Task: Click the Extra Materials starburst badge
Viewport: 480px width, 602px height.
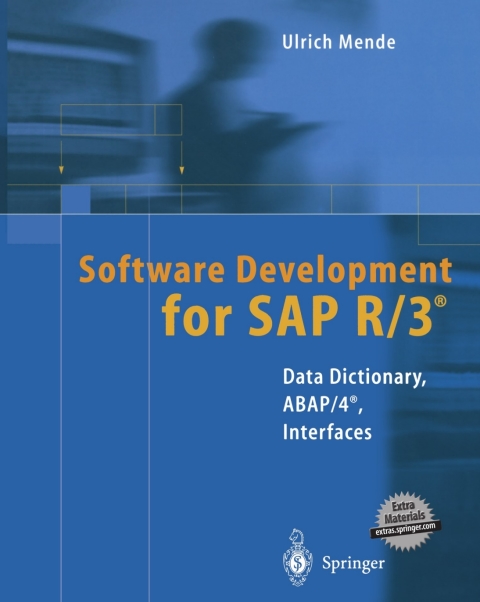Action: click(x=406, y=521)
